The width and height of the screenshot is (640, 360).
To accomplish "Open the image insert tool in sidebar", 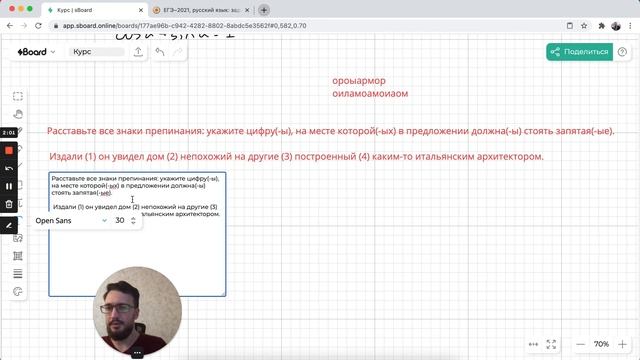I will tap(18, 238).
